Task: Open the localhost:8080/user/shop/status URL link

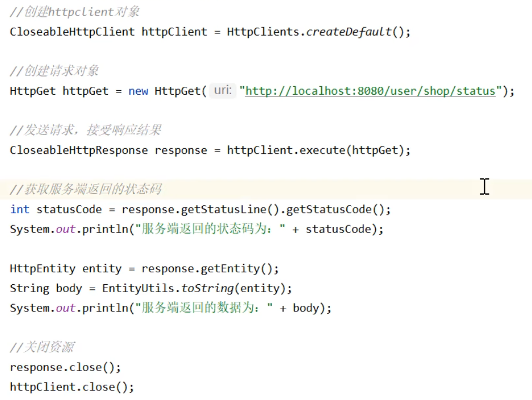Action: click(x=370, y=91)
